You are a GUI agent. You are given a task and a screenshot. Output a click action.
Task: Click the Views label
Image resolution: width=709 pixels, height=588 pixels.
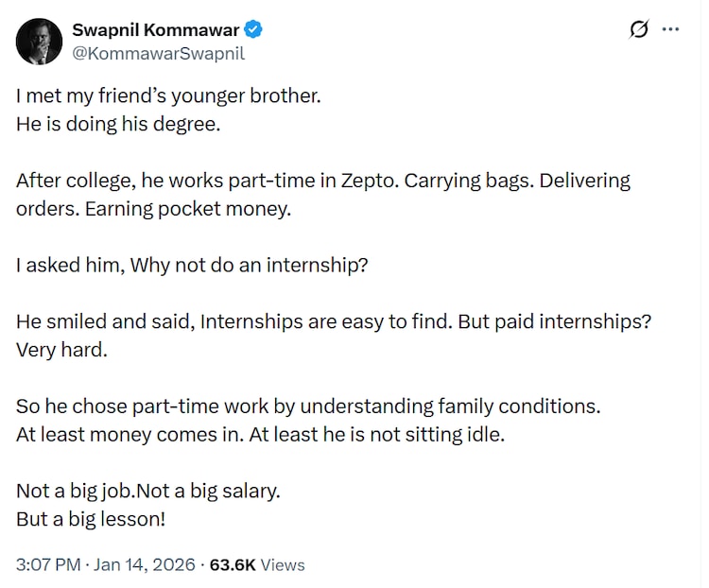pyautogui.click(x=283, y=564)
